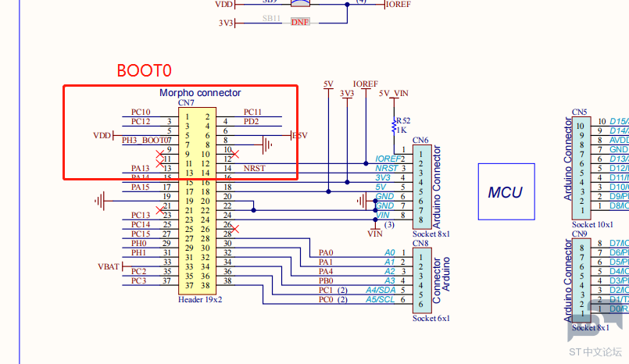Click the ground symbol next to CN6 GND pin 6

coord(362,202)
